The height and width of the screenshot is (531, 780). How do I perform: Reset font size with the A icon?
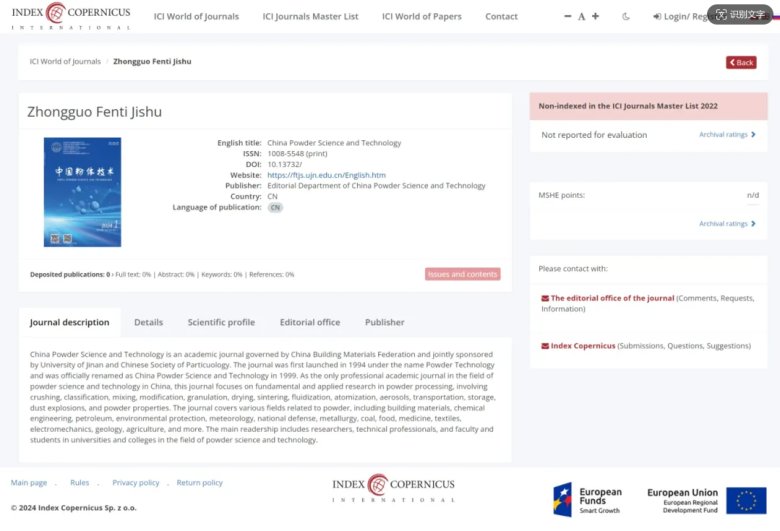(x=582, y=16)
